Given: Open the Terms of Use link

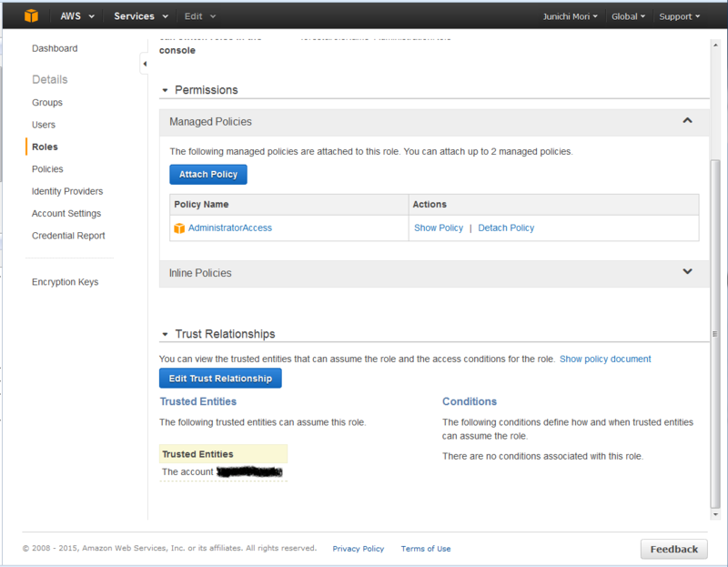Looking at the screenshot, I should point(426,549).
